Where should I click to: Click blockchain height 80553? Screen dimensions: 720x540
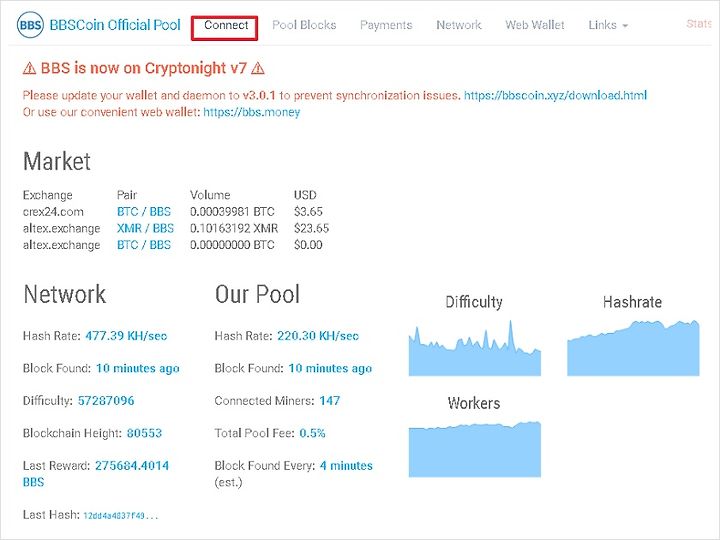pos(144,433)
